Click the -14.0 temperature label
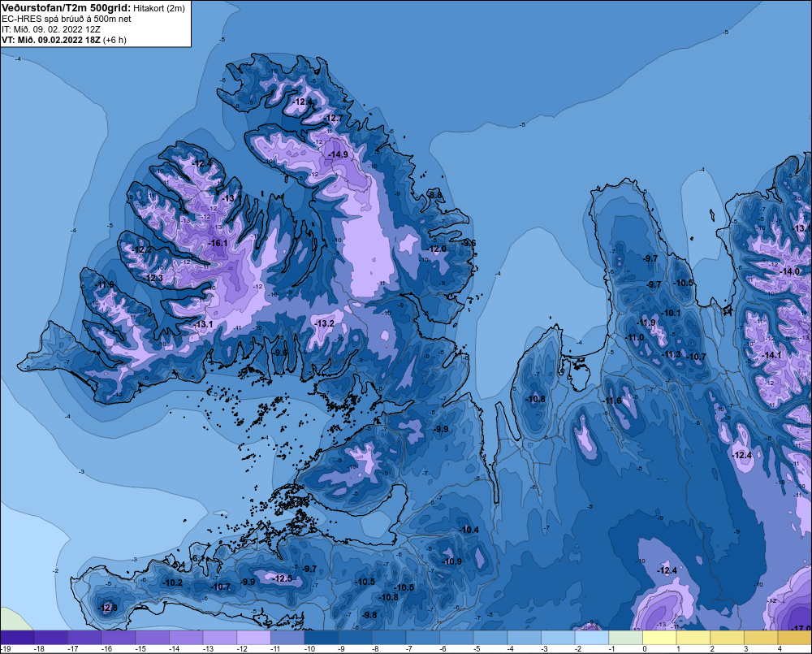Image resolution: width=812 pixels, height=654 pixels. tap(790, 271)
